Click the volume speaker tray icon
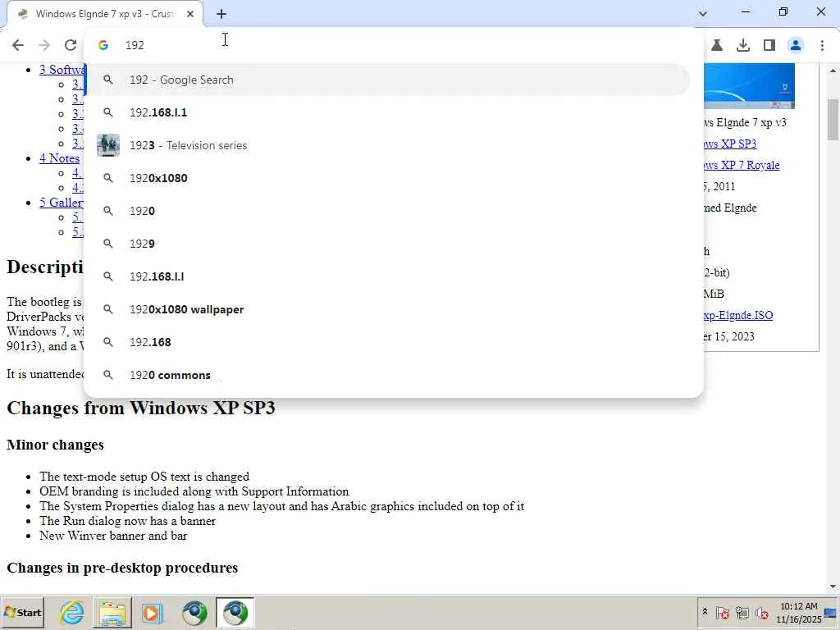The width and height of the screenshot is (840, 630). click(x=761, y=612)
